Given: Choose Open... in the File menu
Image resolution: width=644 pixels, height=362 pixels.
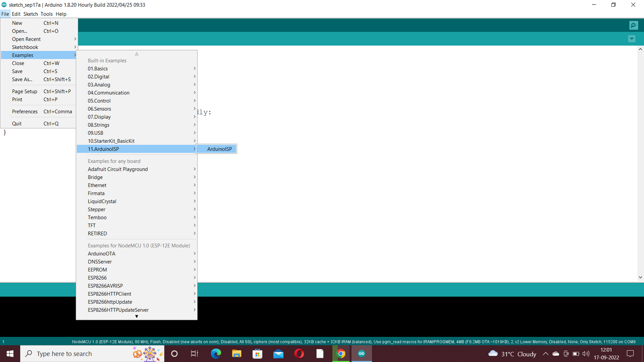Looking at the screenshot, I should coord(39,31).
